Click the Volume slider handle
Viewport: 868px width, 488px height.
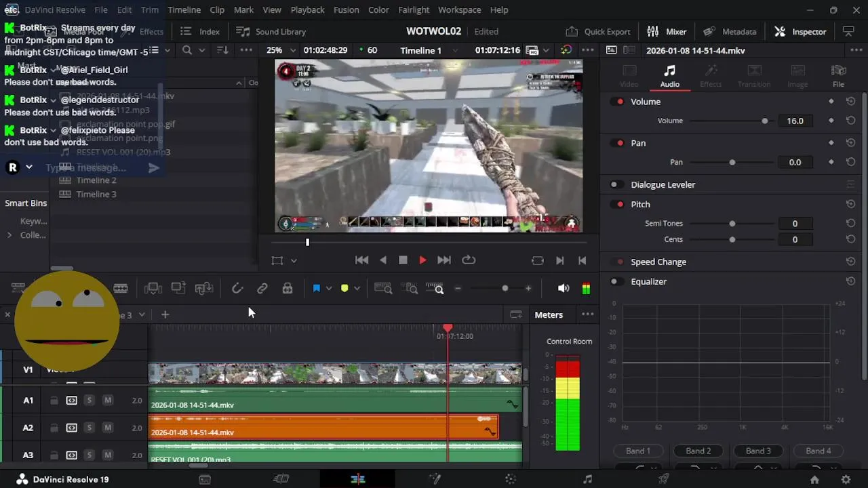(x=765, y=121)
